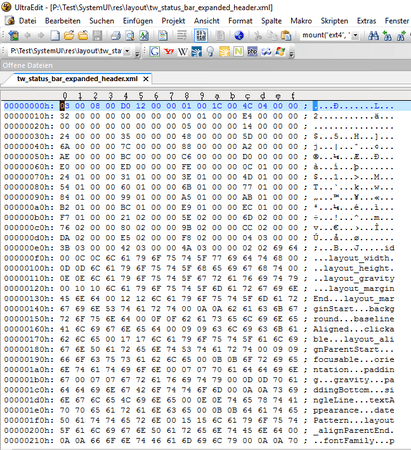The height and width of the screenshot is (450, 411).
Task: Click the Paste clipboard icon
Action: [286, 35]
